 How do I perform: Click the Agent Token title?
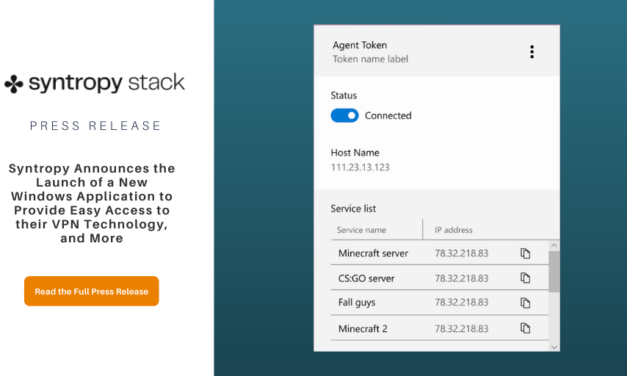coord(359,45)
